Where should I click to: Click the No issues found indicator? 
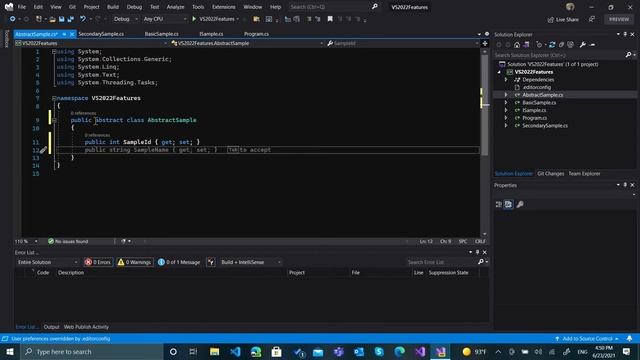(x=68, y=241)
